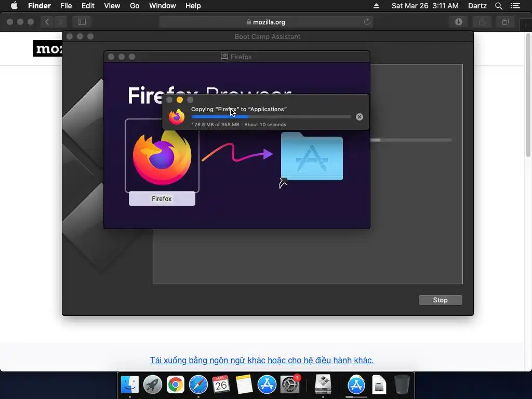Open Notification Center list icon
Viewport: 532px width, 399px height.
(x=515, y=6)
